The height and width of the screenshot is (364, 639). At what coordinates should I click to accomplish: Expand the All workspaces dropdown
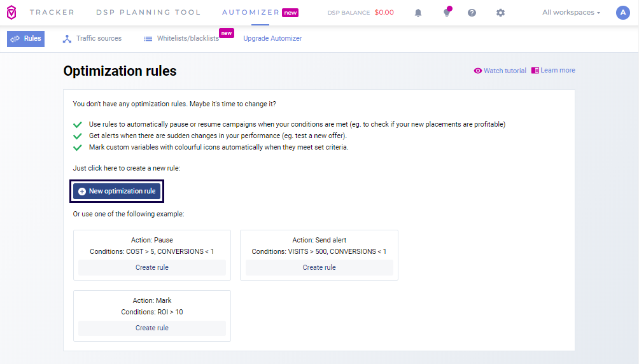571,13
